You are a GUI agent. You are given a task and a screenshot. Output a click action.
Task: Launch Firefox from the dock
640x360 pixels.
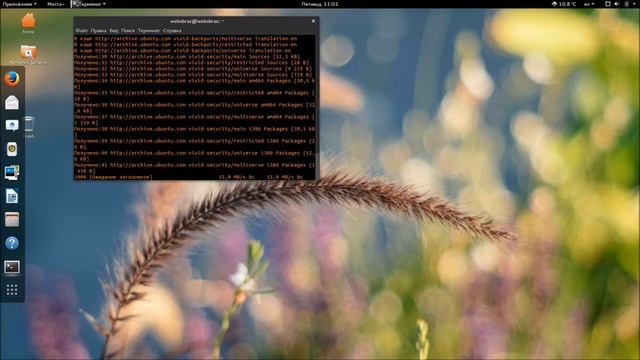pos(12,79)
